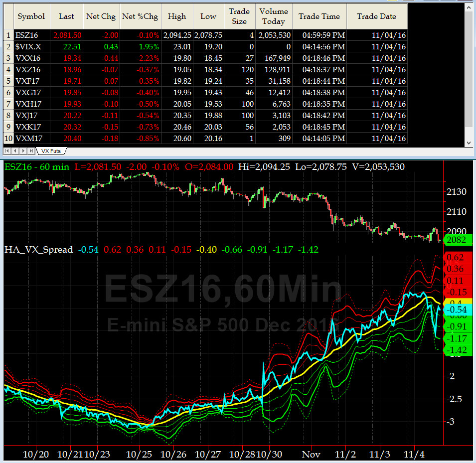476x463 pixels.
Task: Select VXJ17 symbol cell
Action: [32, 116]
